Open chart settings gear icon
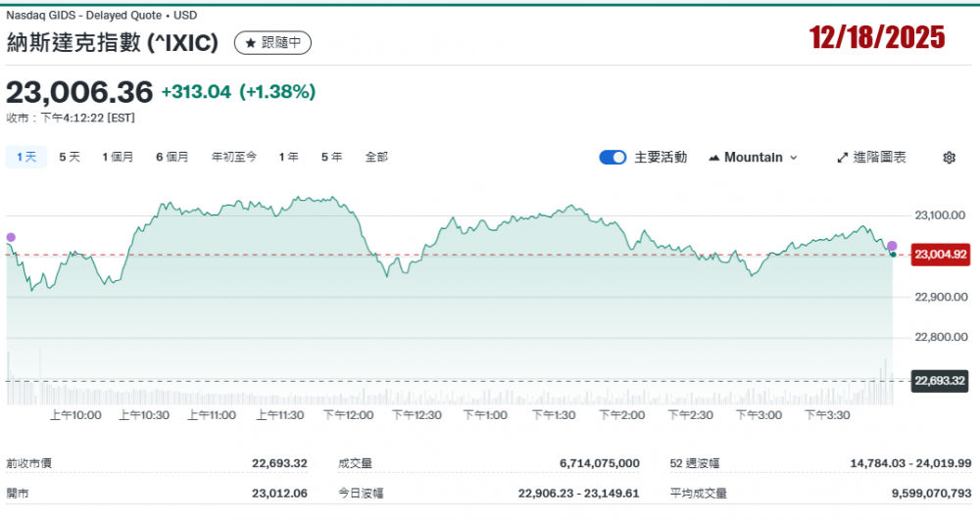Viewport: 980px width, 520px height. (x=949, y=158)
